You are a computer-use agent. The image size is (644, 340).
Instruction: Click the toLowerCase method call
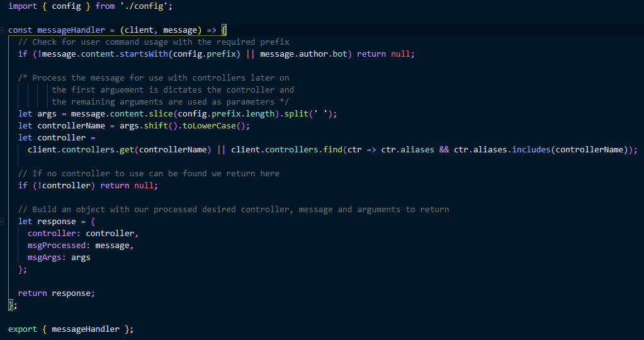coord(209,126)
